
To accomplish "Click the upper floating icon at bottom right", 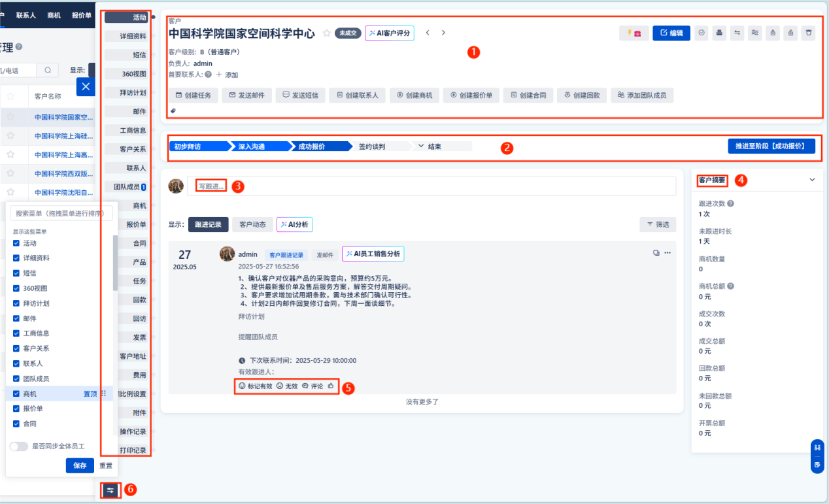I will tap(817, 448).
